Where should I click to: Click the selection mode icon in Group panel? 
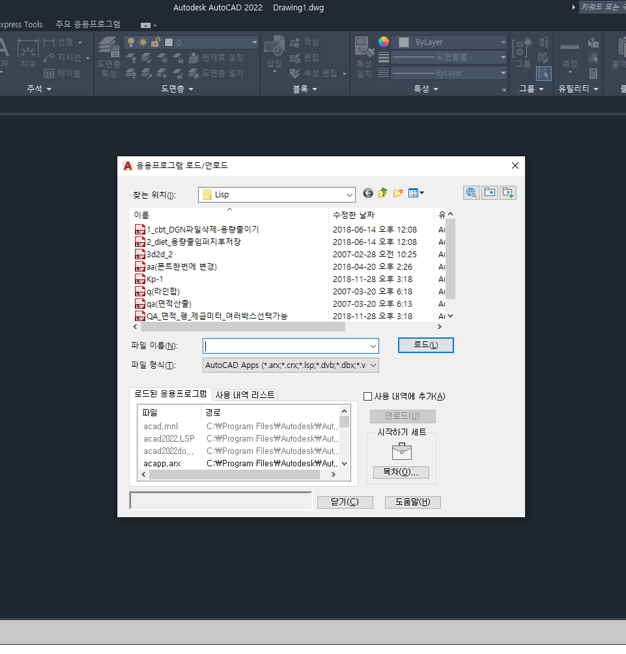[543, 74]
